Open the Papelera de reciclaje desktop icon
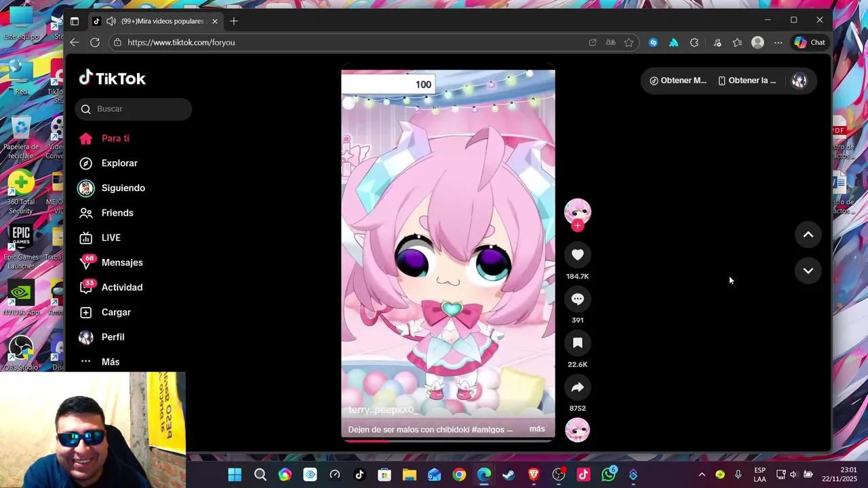 coord(21,138)
